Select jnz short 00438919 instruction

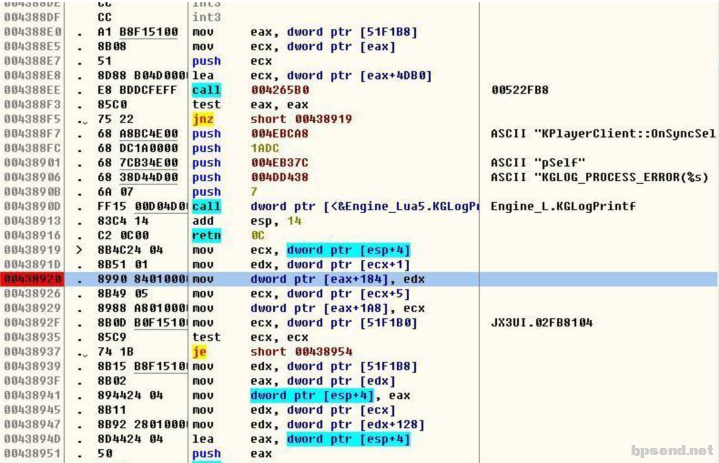[272, 119]
